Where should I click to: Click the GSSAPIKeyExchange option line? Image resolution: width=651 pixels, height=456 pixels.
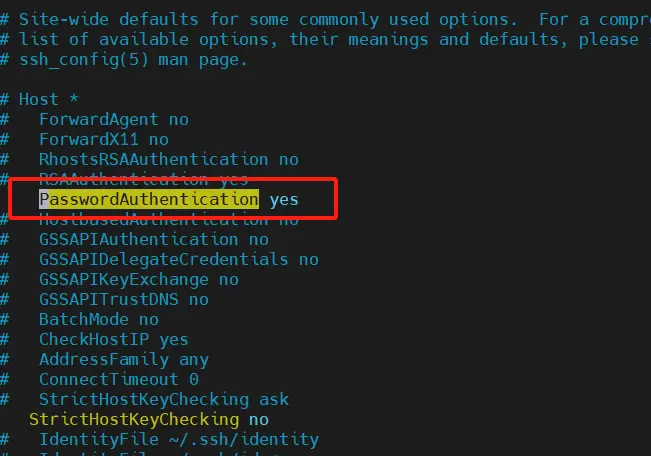[138, 279]
